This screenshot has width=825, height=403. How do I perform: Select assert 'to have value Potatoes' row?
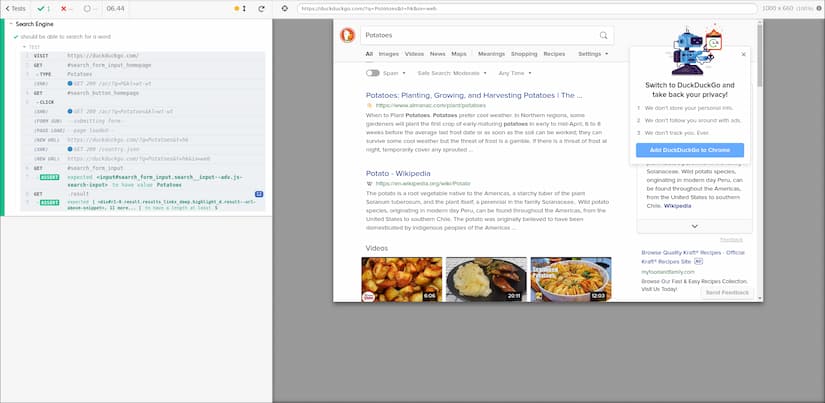[143, 182]
